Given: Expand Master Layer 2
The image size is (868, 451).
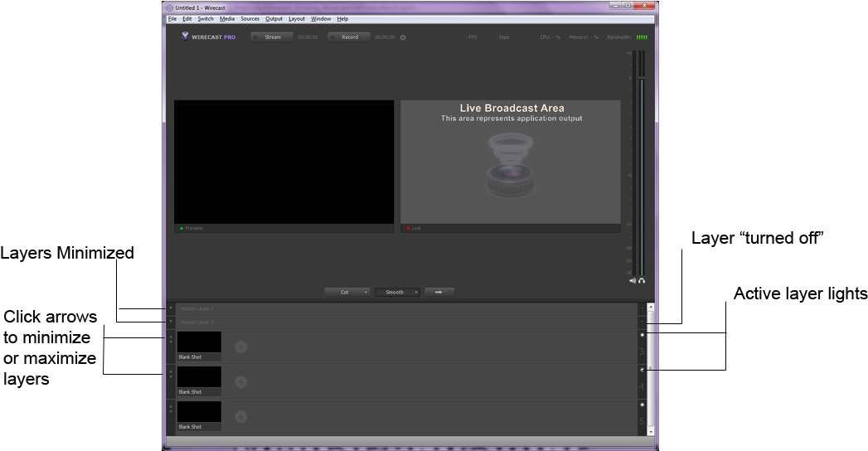Looking at the screenshot, I should (x=171, y=322).
